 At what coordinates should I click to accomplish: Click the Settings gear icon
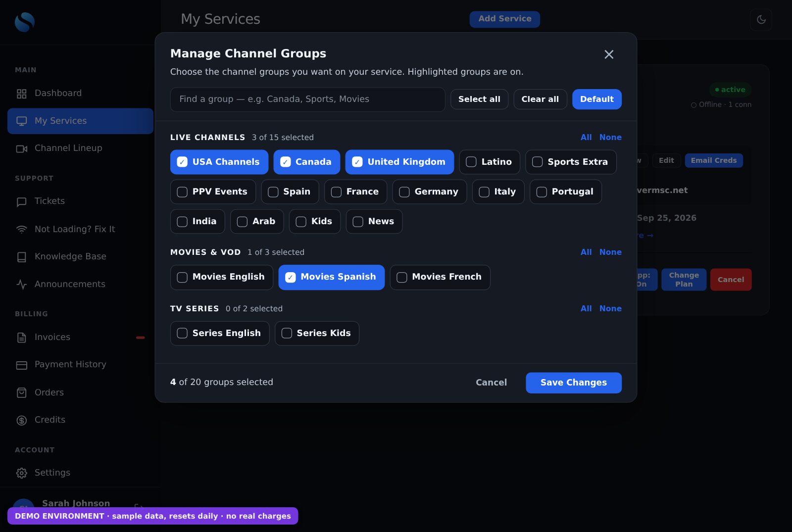pos(21,473)
